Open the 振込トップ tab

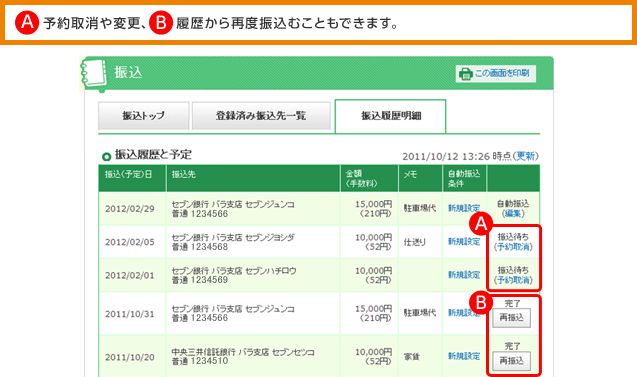(x=144, y=116)
